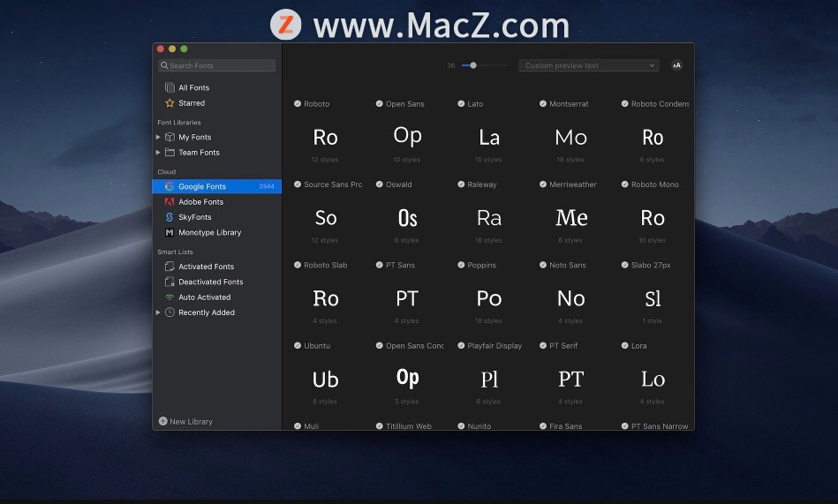Click the Fira Sans font name
The image size is (838, 504).
565,426
